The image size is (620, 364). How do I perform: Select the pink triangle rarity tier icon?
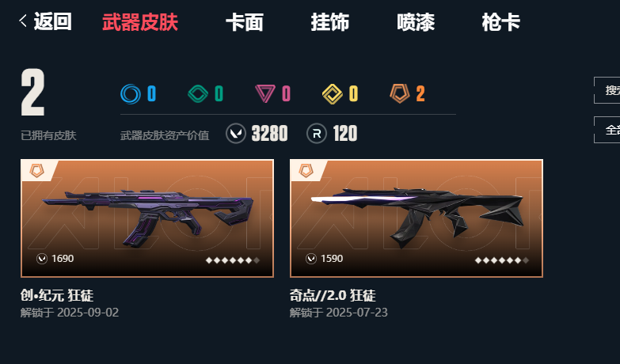click(265, 94)
